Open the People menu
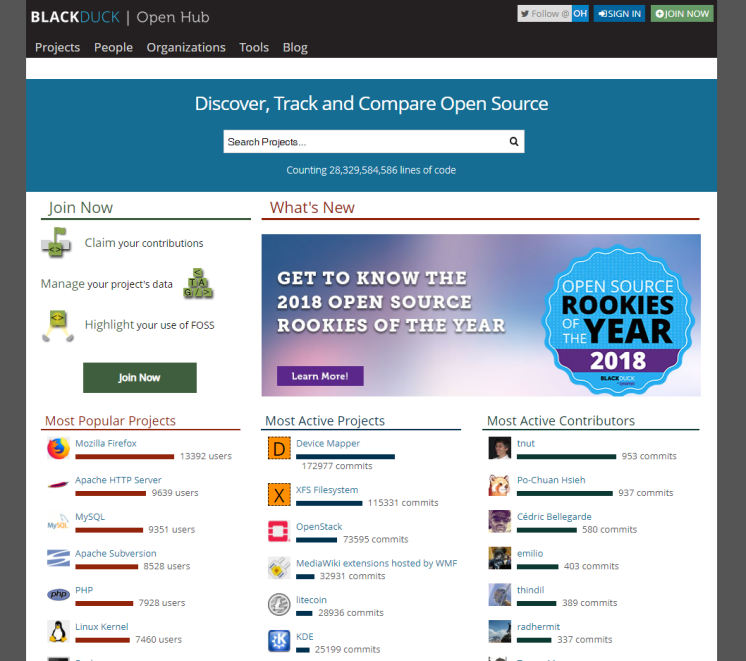The width and height of the screenshot is (746, 661). (x=113, y=48)
